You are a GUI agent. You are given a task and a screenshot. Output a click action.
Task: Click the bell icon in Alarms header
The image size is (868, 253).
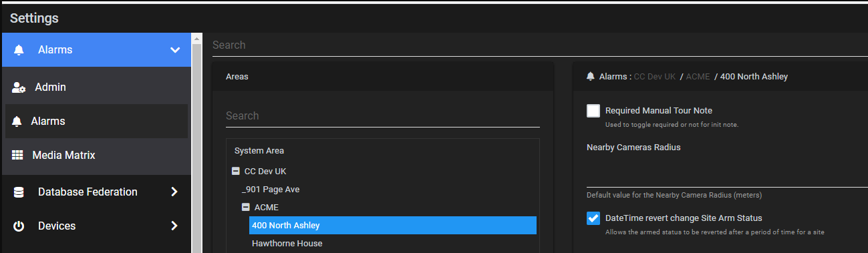[x=19, y=50]
